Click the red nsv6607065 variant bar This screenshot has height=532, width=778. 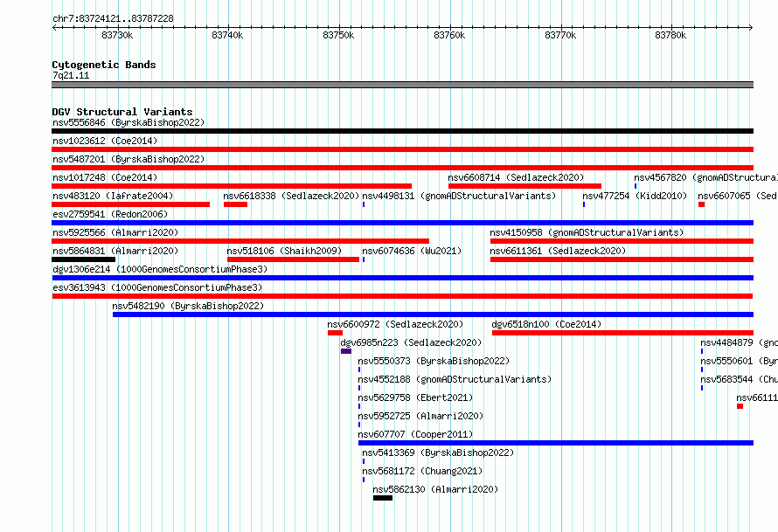coord(702,204)
